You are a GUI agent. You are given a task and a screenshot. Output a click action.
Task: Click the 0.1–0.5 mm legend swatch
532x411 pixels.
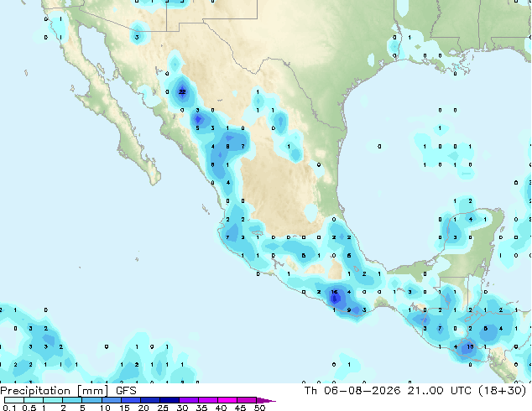tap(14, 400)
